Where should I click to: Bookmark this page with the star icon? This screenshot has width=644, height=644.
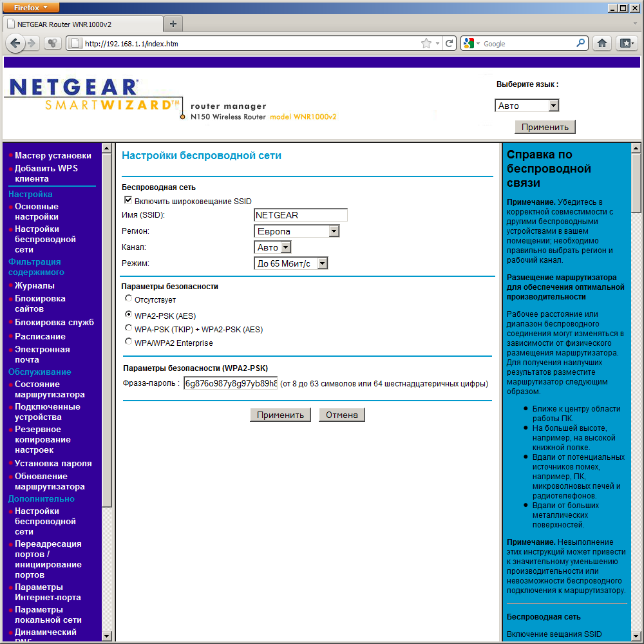coord(426,43)
